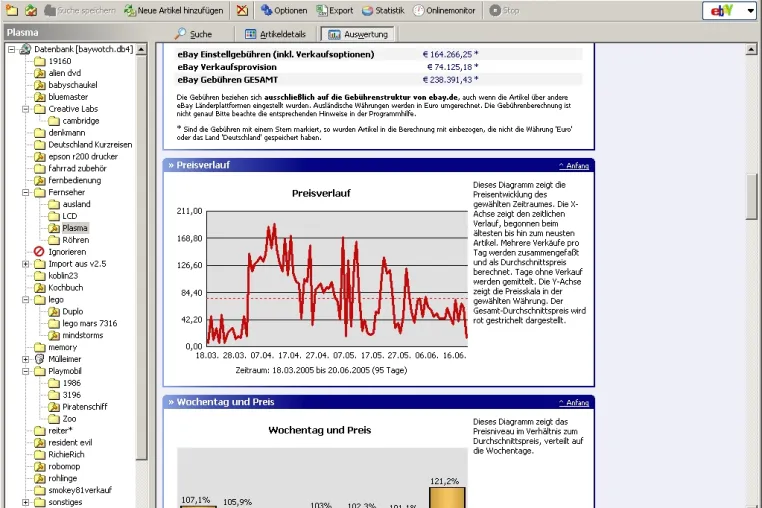The height and width of the screenshot is (508, 762).
Task: Click the eBay Gebühren GESAMT amount
Action: coord(450,80)
